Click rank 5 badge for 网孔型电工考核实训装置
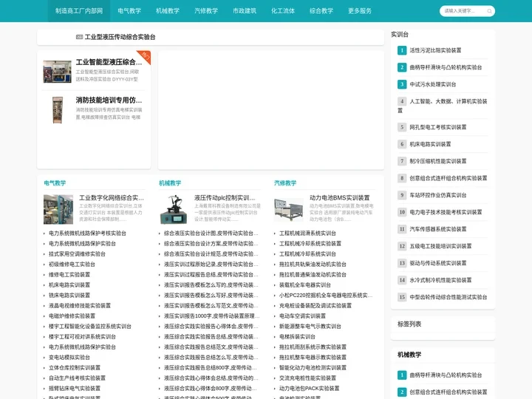Viewport: 532px width, 399px height. point(402,127)
